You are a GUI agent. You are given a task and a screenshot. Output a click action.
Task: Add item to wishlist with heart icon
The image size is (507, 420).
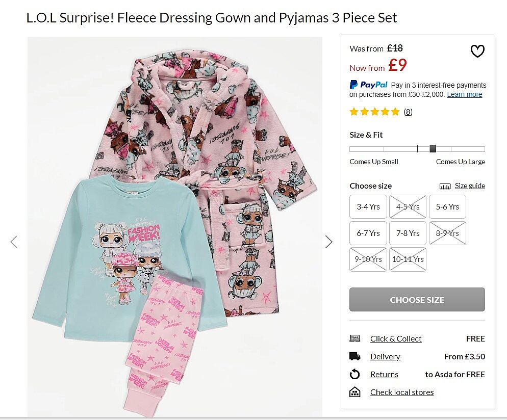tap(477, 51)
